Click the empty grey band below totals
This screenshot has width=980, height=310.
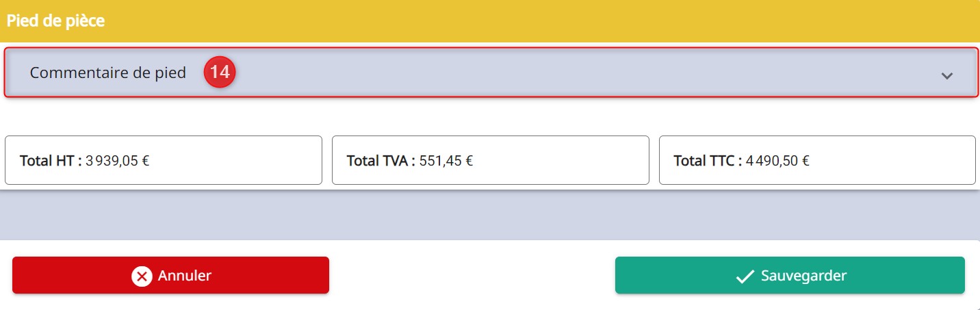click(490, 216)
